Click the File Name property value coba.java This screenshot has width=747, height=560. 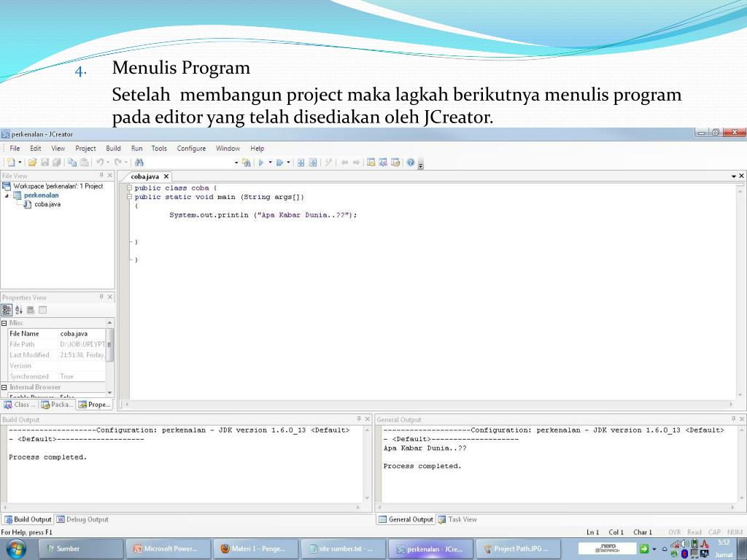(82, 334)
